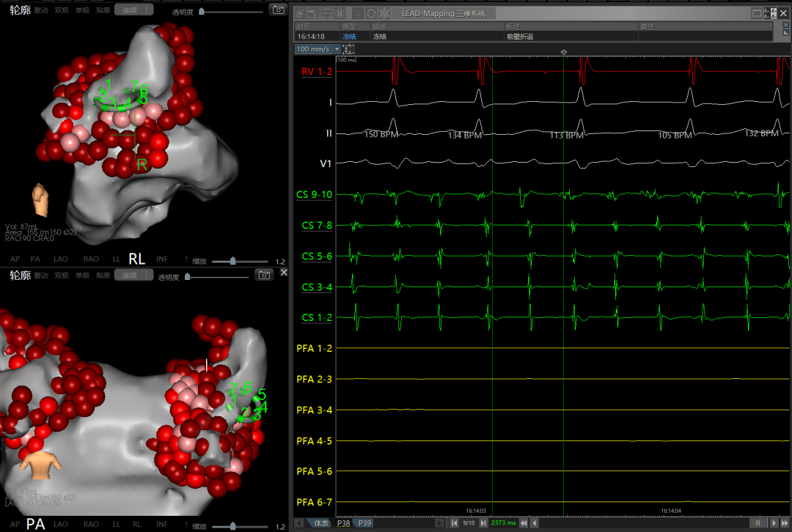Click the circular refresh icon in the top toolbar
Screen dimensions: 792x532
point(372,13)
